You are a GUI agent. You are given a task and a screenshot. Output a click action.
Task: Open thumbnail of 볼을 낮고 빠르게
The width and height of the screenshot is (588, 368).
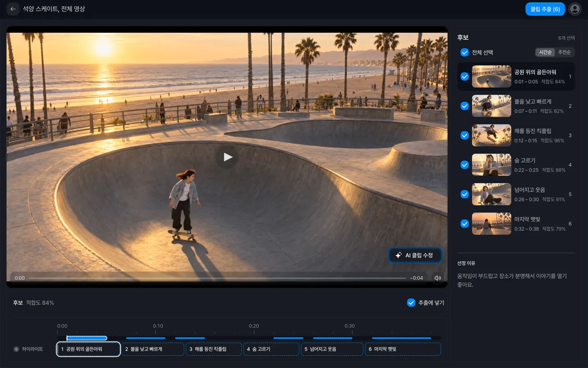click(x=492, y=106)
